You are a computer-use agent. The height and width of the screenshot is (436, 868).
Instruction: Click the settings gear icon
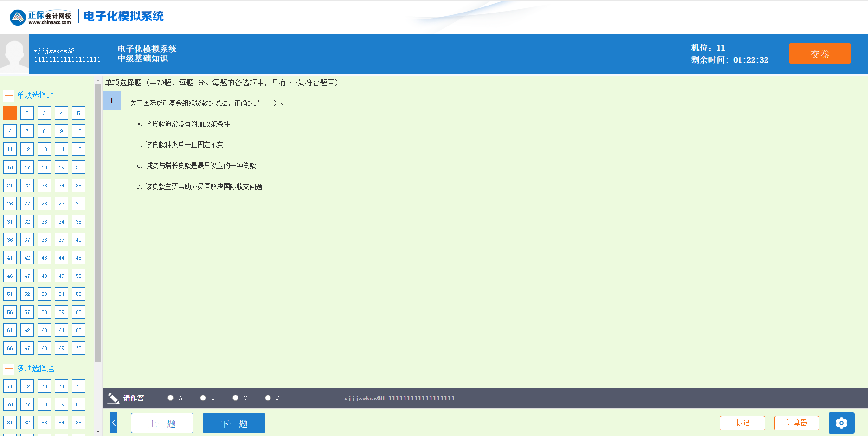tap(841, 423)
